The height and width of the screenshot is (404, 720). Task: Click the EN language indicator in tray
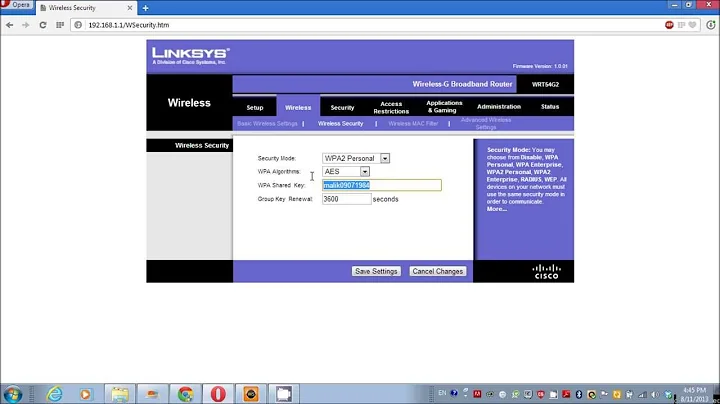point(442,393)
